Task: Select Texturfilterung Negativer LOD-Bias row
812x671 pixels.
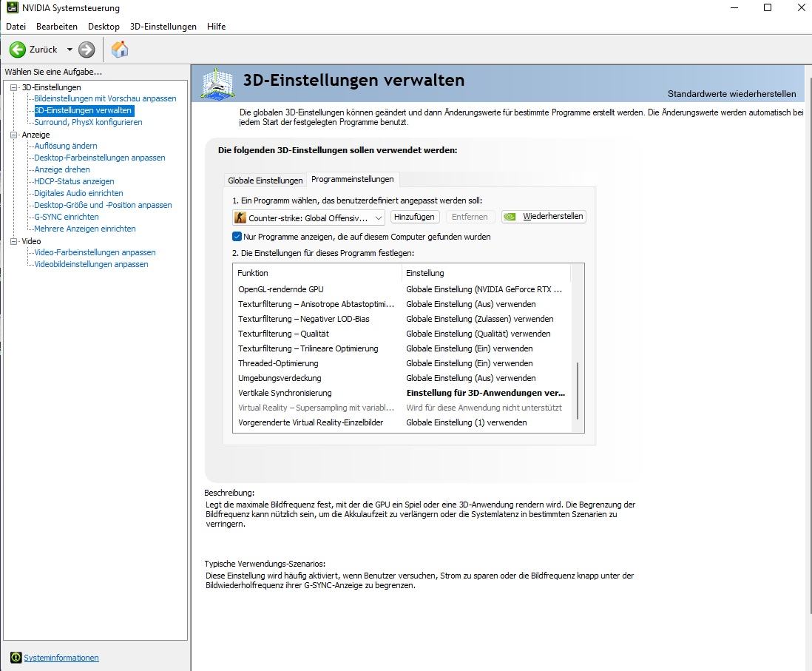Action: tap(402, 319)
